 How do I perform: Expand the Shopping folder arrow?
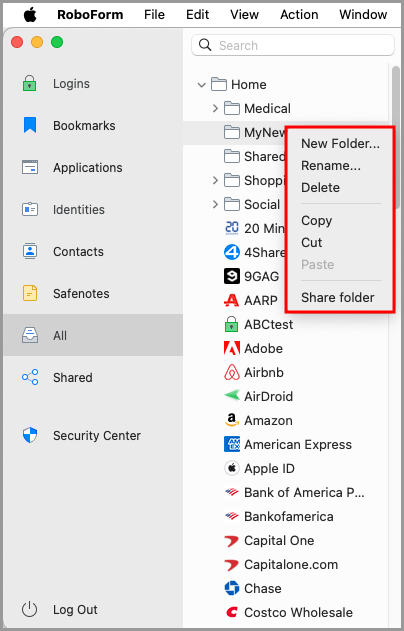click(x=215, y=180)
